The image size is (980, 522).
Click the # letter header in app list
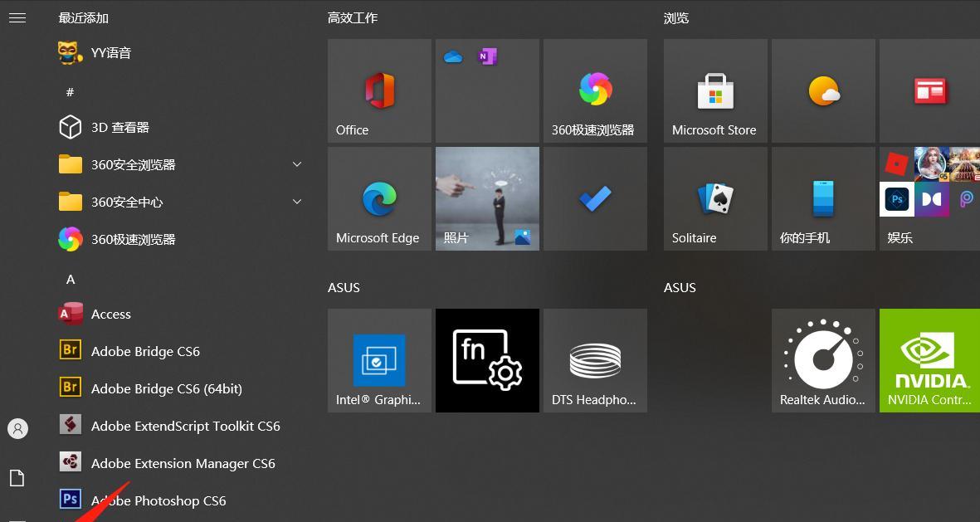click(x=70, y=92)
